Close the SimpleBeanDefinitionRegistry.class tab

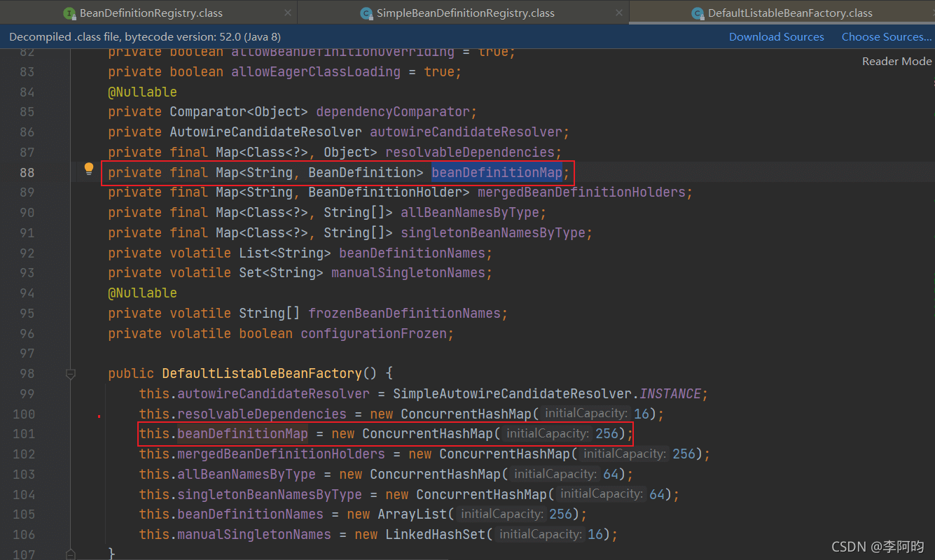click(618, 13)
